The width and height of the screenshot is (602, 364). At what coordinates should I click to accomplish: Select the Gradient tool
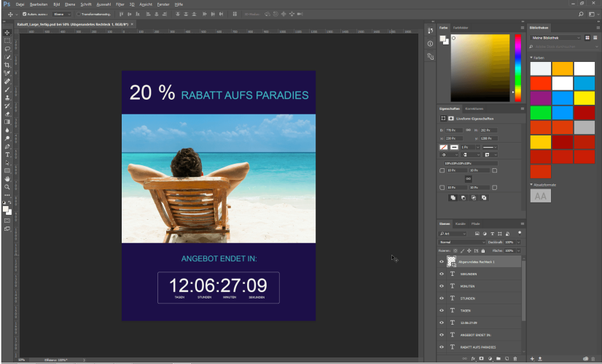[7, 122]
